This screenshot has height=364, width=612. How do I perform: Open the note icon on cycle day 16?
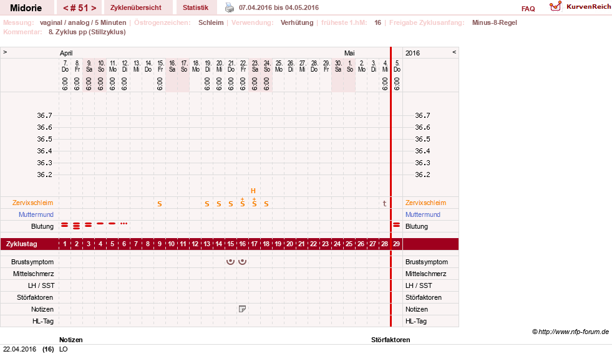[x=242, y=309]
